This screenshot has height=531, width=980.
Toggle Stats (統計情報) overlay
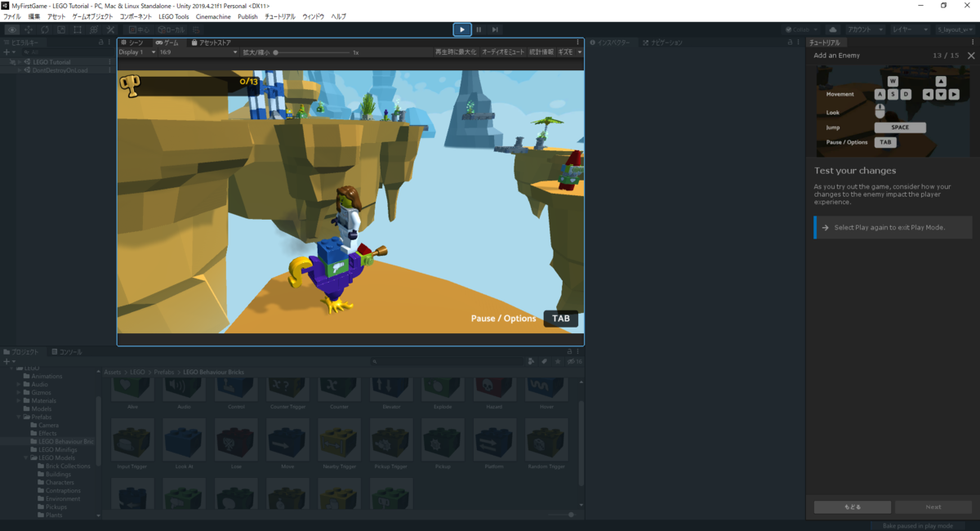(541, 52)
